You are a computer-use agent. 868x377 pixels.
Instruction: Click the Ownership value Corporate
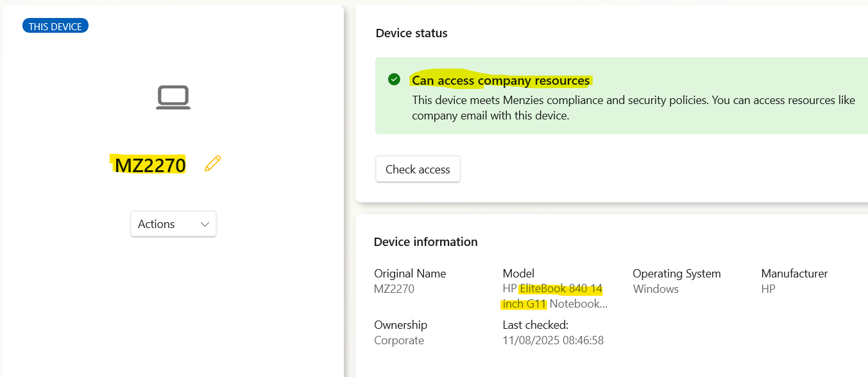[398, 340]
